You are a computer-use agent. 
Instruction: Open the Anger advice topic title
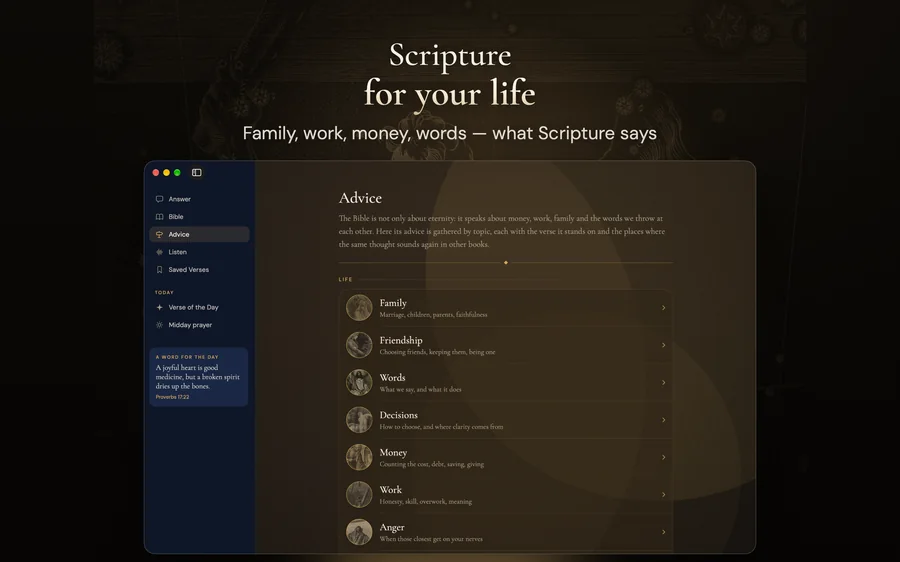tap(392, 527)
